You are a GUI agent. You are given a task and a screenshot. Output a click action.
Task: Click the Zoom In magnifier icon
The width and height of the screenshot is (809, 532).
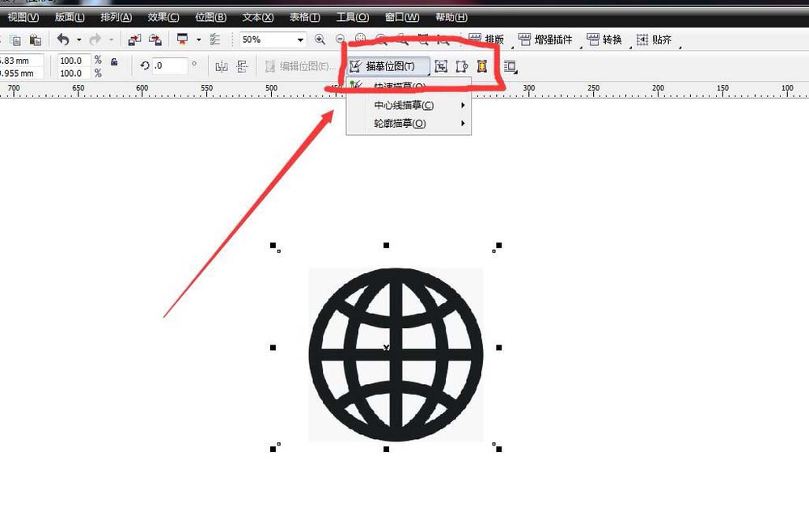(x=320, y=39)
